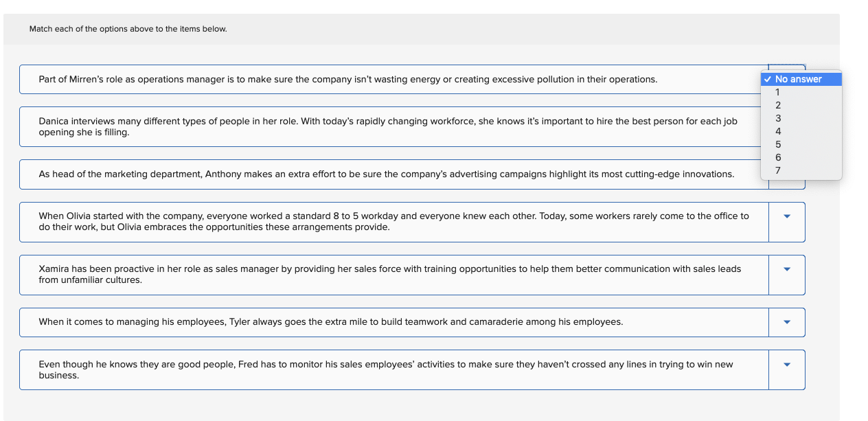Image resolution: width=868 pixels, height=421 pixels.
Task: Click the checkmark icon beside "No answer"
Action: [768, 79]
